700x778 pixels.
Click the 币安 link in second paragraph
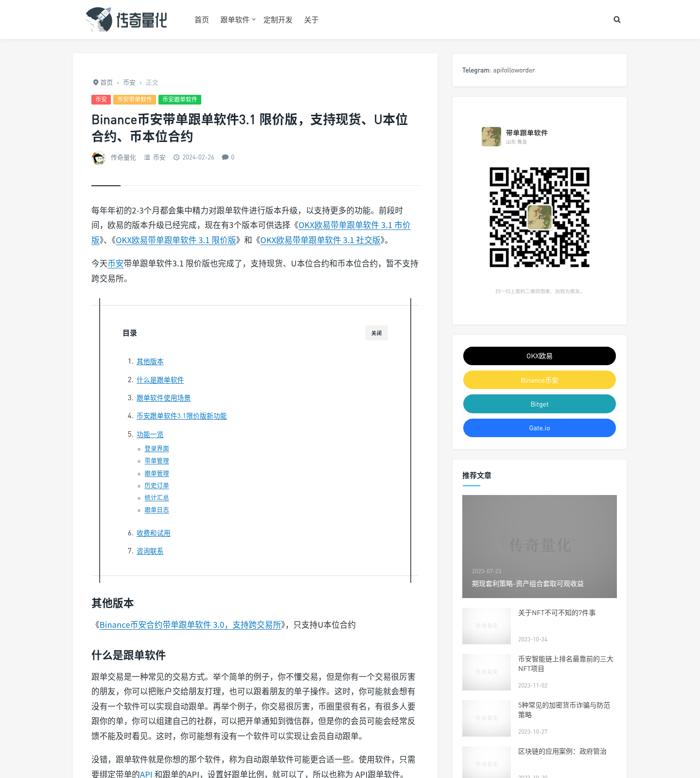coord(116,264)
